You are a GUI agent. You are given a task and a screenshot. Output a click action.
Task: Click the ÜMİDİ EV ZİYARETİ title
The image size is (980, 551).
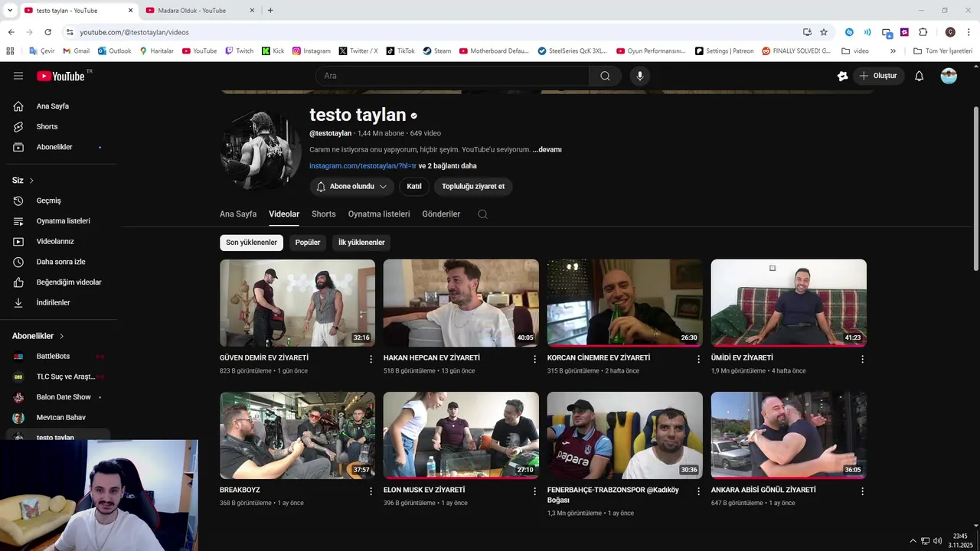[x=742, y=358]
